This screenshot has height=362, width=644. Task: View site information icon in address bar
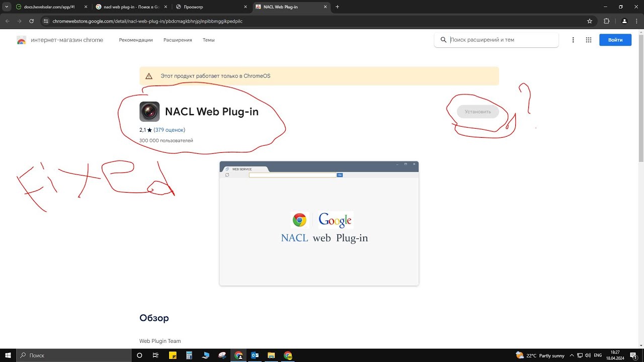pos(45,21)
